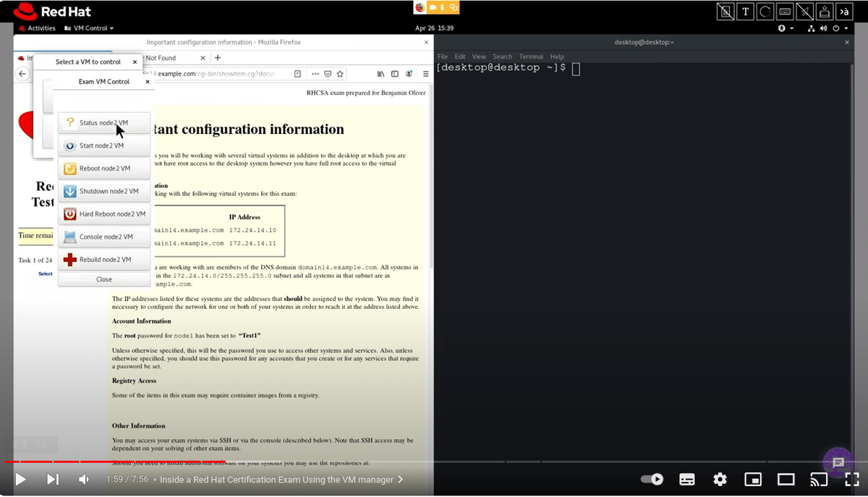This screenshot has width=868, height=497.
Task: Open Activities overview
Action: pos(37,28)
